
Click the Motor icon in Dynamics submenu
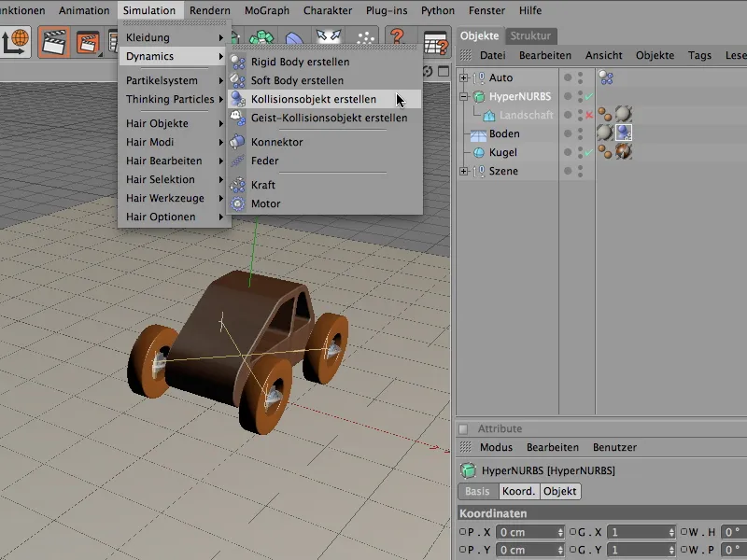click(x=237, y=203)
